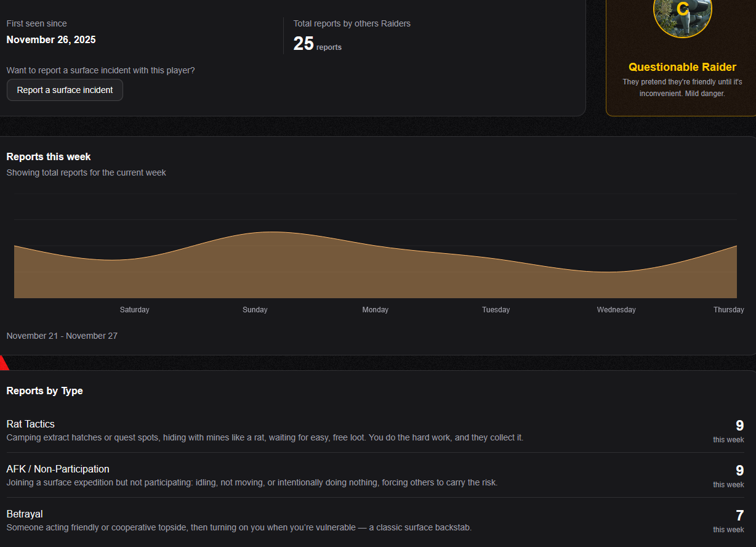756x547 pixels.
Task: Click the Want to report a surface incident prompt
Action: click(x=101, y=70)
